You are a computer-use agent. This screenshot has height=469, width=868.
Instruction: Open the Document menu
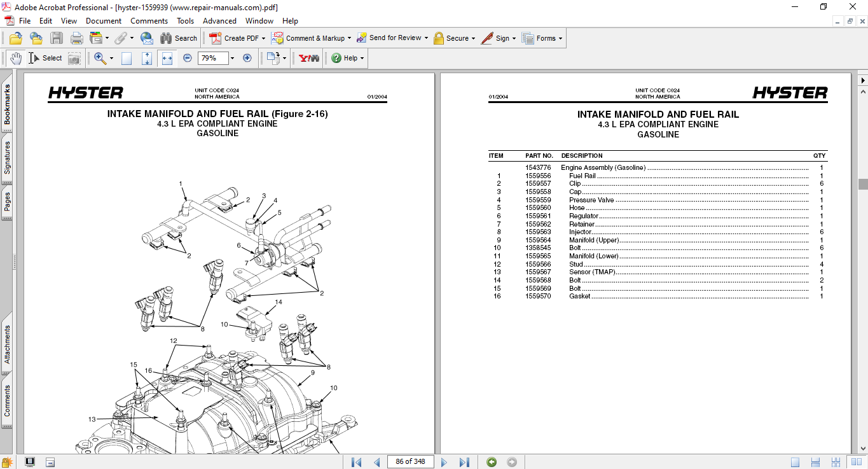pyautogui.click(x=103, y=20)
